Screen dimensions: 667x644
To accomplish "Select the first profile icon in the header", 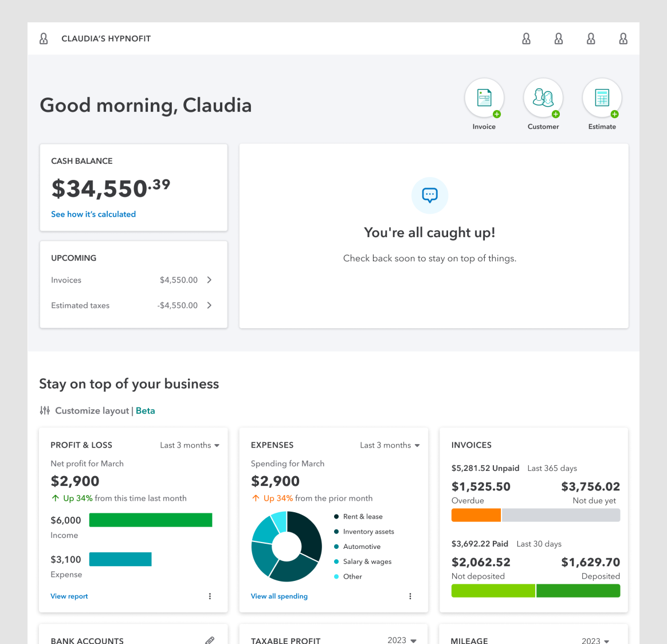I will (x=526, y=38).
